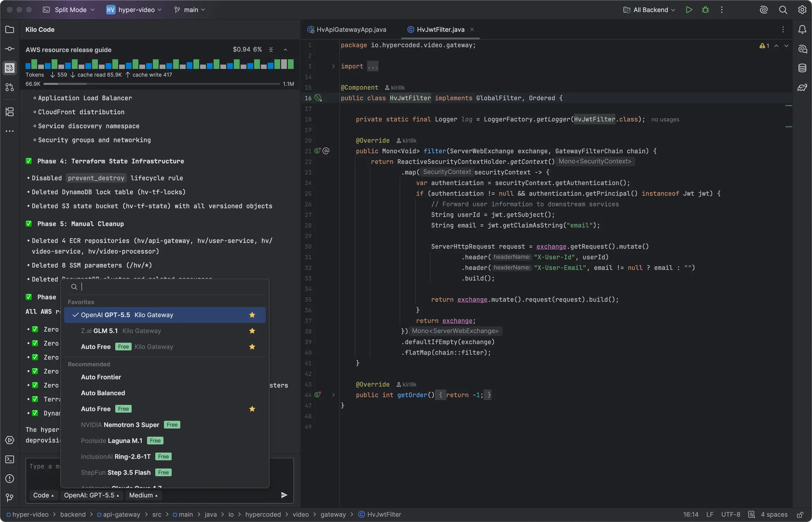
Task: Open the Services tool window icon
Action: click(x=10, y=440)
